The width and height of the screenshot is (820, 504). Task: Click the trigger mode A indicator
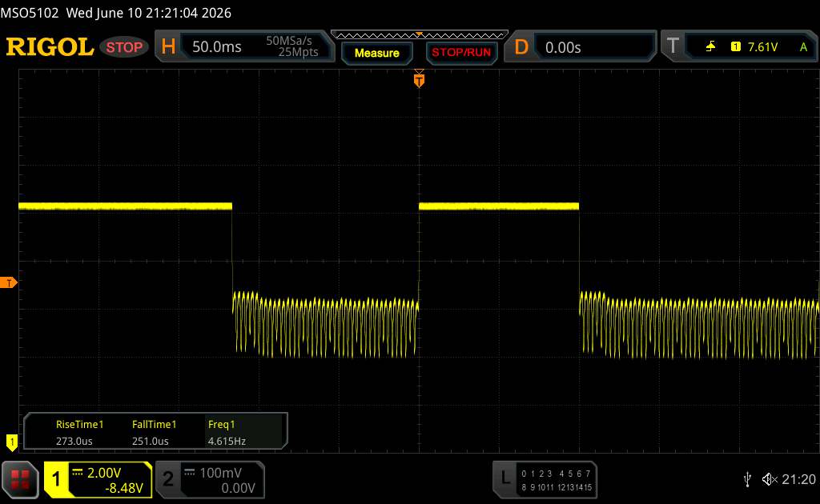click(803, 47)
